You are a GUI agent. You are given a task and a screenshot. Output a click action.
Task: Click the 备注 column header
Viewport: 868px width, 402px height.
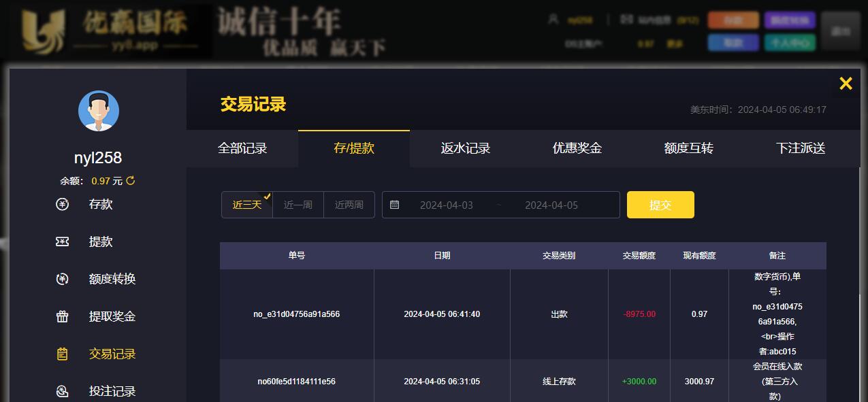pyautogui.click(x=777, y=256)
